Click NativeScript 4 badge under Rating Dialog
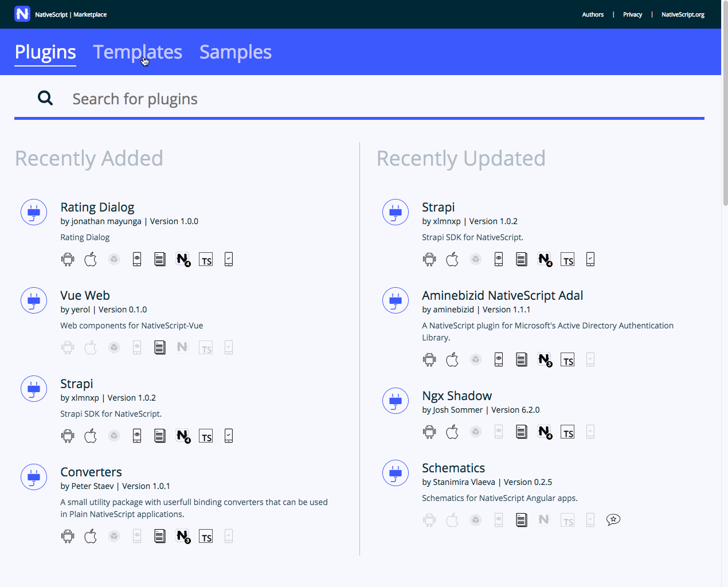 (183, 260)
